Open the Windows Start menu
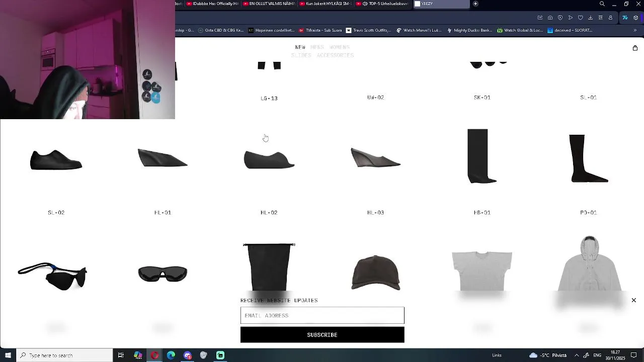The image size is (644, 362). click(8, 355)
